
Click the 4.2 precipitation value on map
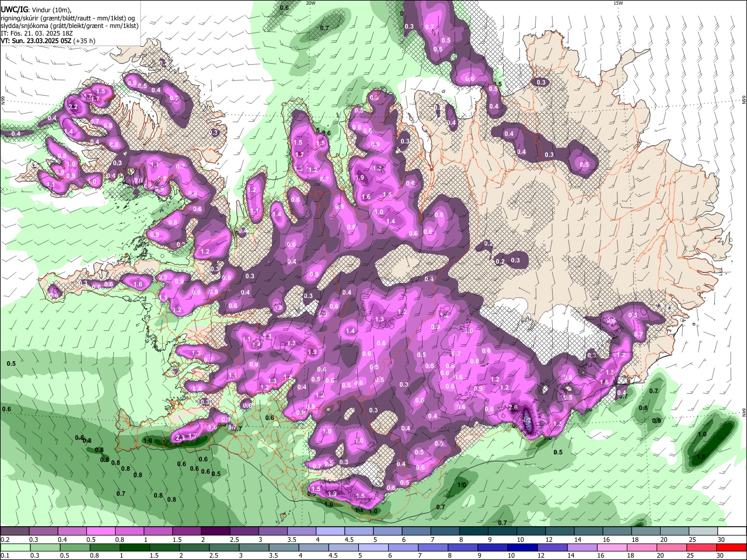click(x=527, y=421)
